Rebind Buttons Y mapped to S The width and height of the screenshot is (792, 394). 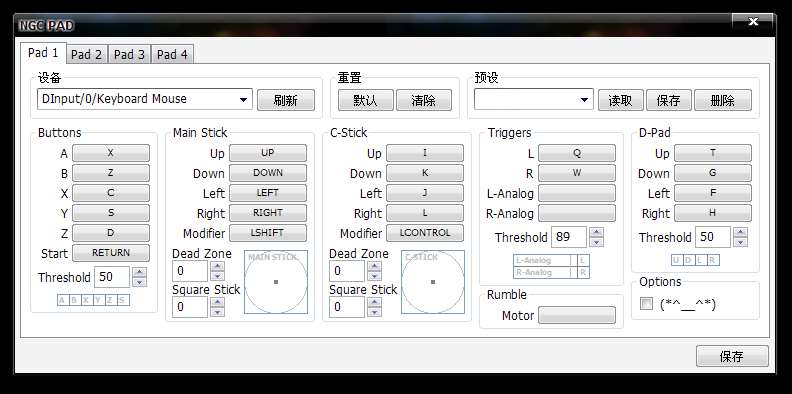coord(111,213)
